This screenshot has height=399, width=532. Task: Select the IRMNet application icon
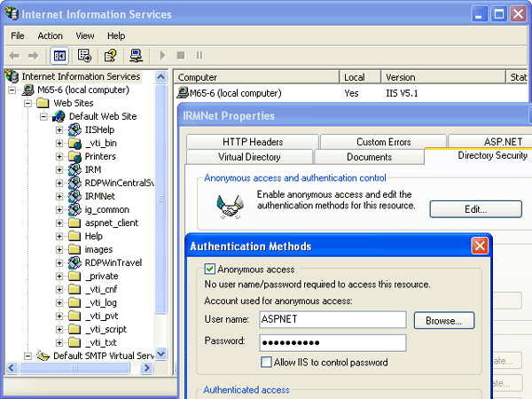pos(74,196)
